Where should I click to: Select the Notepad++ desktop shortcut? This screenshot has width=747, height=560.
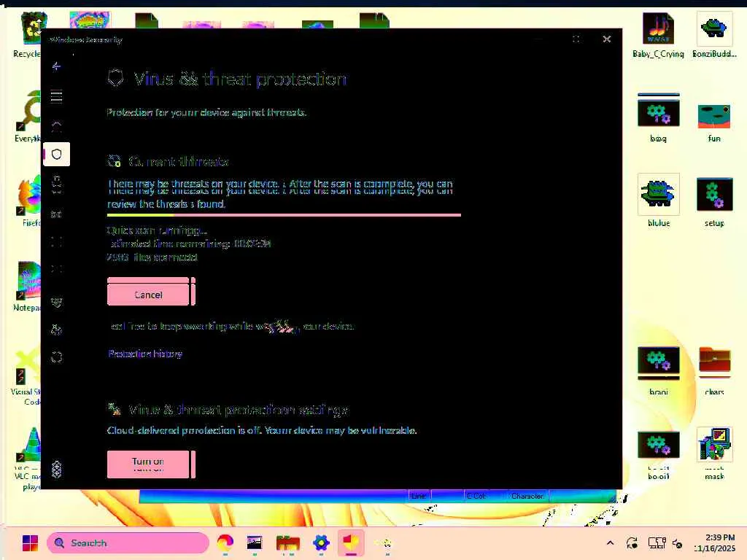[27, 286]
